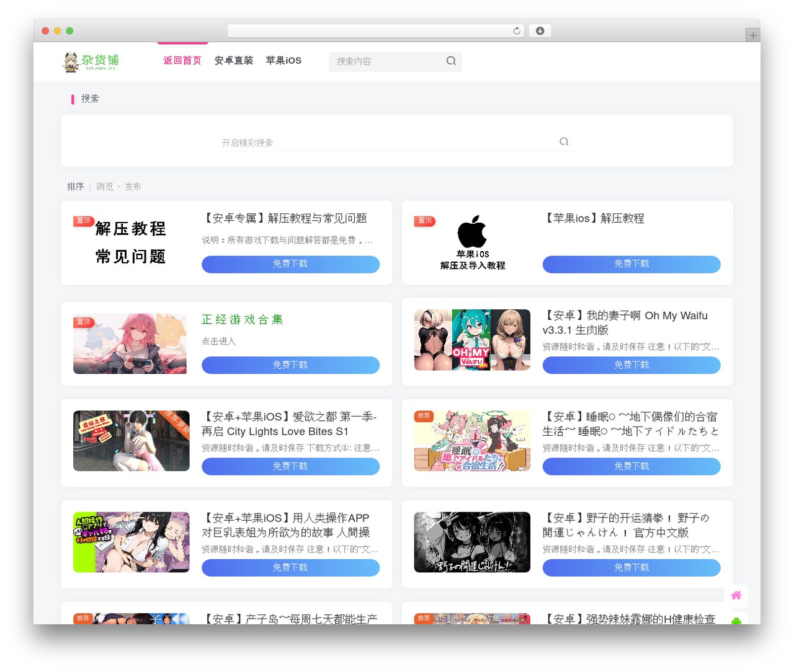Image resolution: width=794 pixels, height=672 pixels.
Task: Click 免费下载 under City Lights Love Bites
Action: point(290,466)
